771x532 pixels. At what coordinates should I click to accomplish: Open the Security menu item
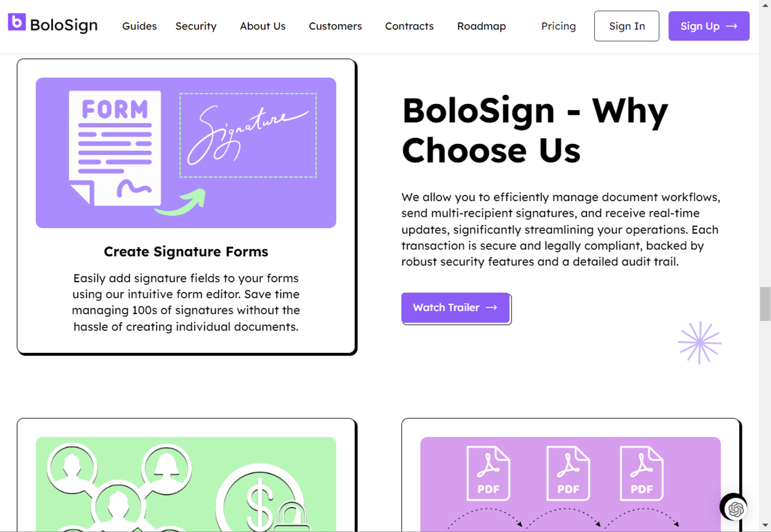pyautogui.click(x=196, y=26)
